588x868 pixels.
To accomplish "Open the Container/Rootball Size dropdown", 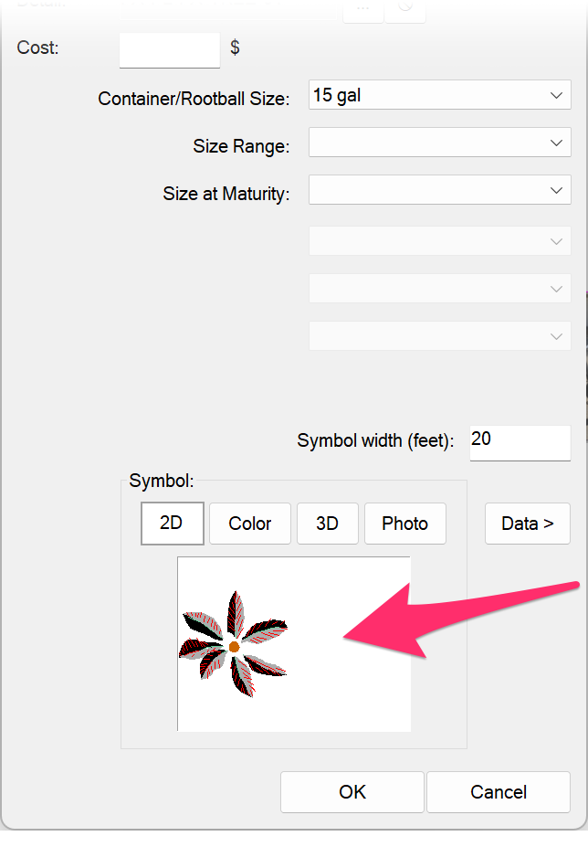I will click(440, 95).
